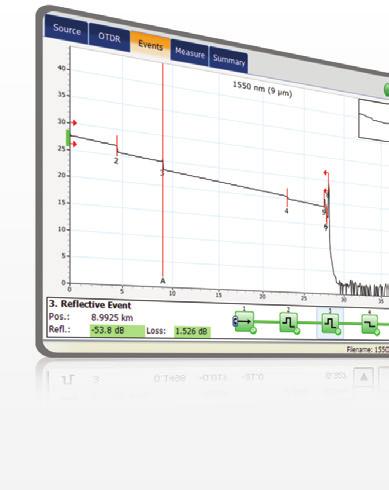Select event 1 launch icon in link map
389x490 pixels.
coord(245,322)
